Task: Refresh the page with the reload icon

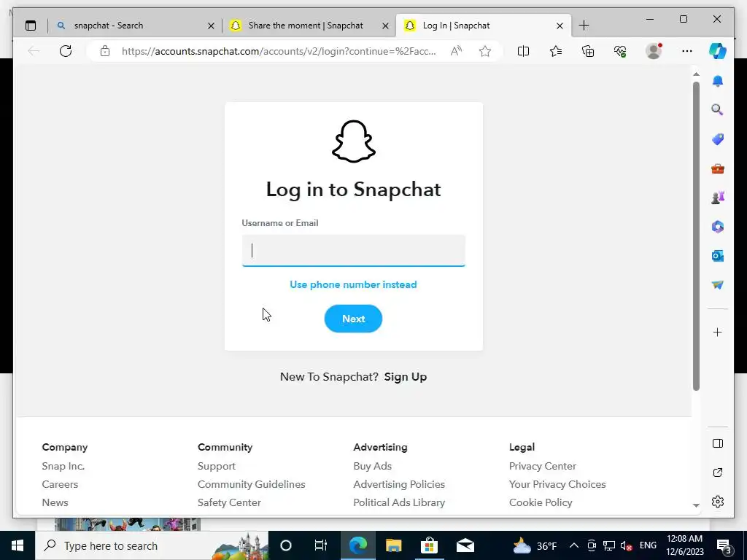Action: (66, 51)
